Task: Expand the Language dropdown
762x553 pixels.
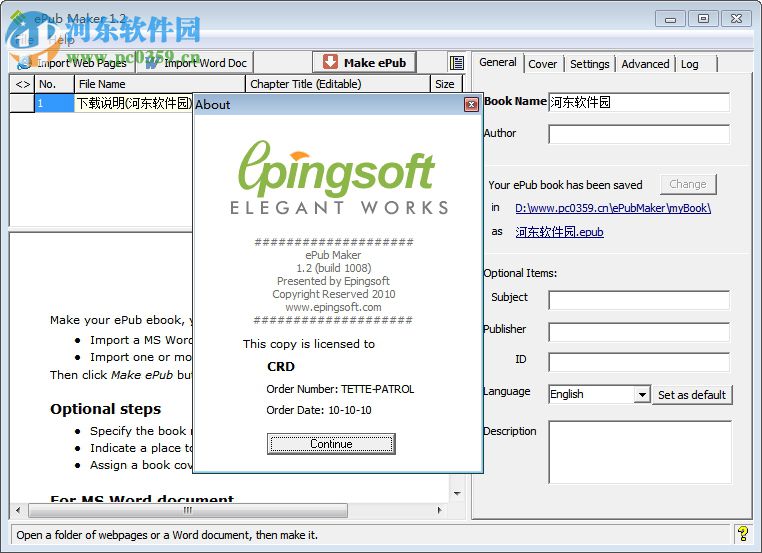Action: [642, 394]
